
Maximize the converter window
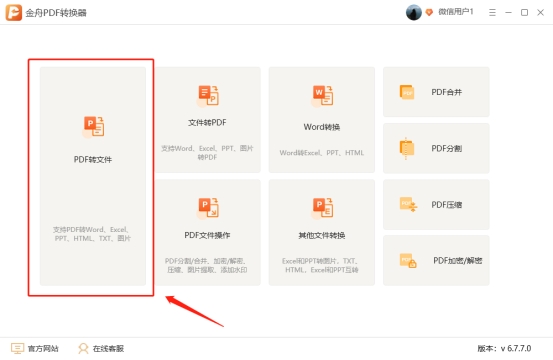524,13
